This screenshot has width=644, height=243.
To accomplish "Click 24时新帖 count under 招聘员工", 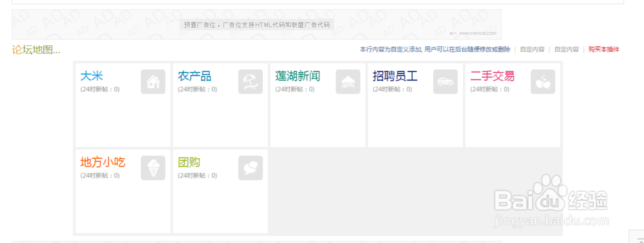I will [x=392, y=89].
